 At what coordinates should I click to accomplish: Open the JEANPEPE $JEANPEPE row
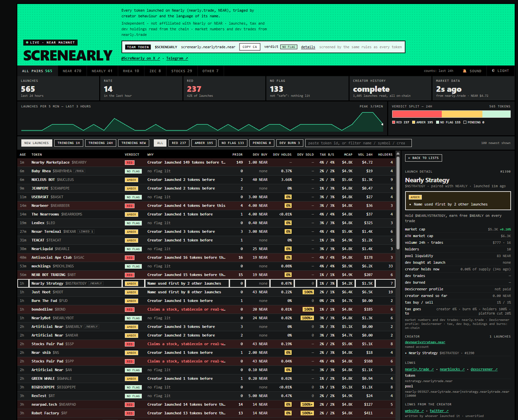pos(206,188)
